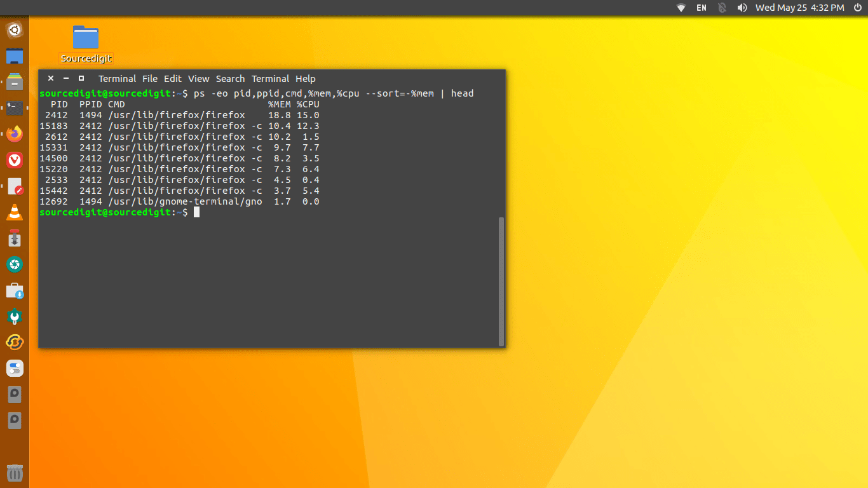Open the View menu in Terminal
The width and height of the screenshot is (868, 488).
coord(198,79)
